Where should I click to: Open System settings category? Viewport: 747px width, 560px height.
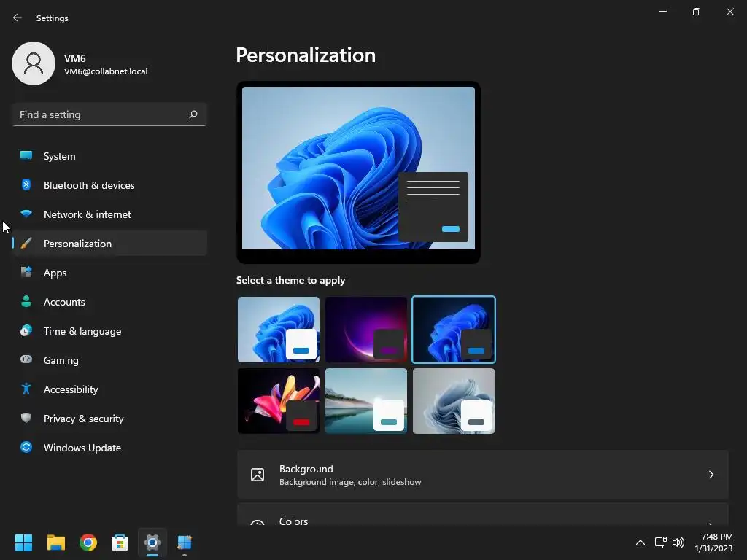pyautogui.click(x=109, y=156)
